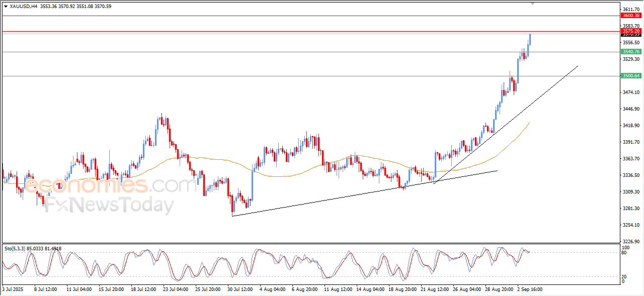The image size is (644, 296).
Task: Select the XAUUSD,H4 chart title text
Action: pos(23,7)
